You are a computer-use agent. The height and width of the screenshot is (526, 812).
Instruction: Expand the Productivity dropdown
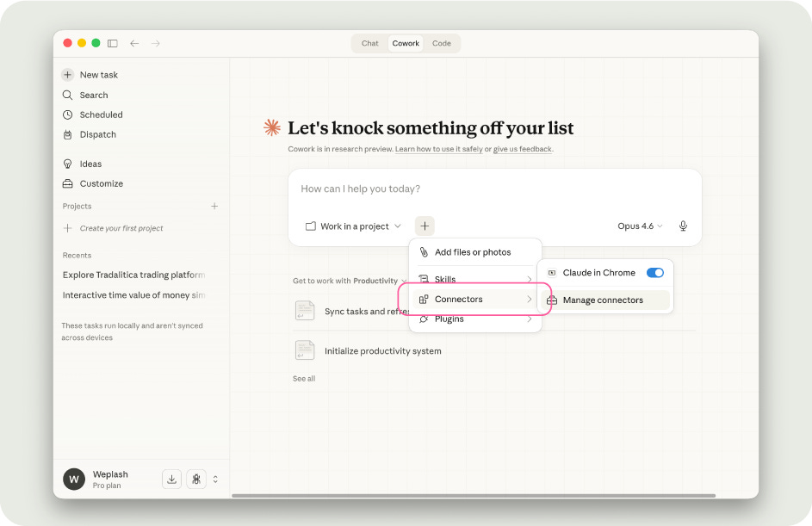381,282
